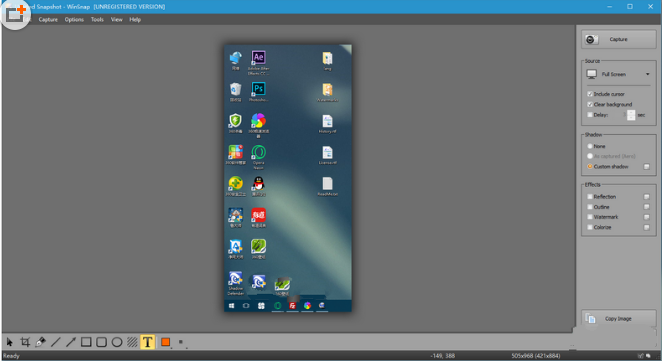The width and height of the screenshot is (662, 361).
Task: Enable the Reflection effect checkbox
Action: pyautogui.click(x=590, y=197)
